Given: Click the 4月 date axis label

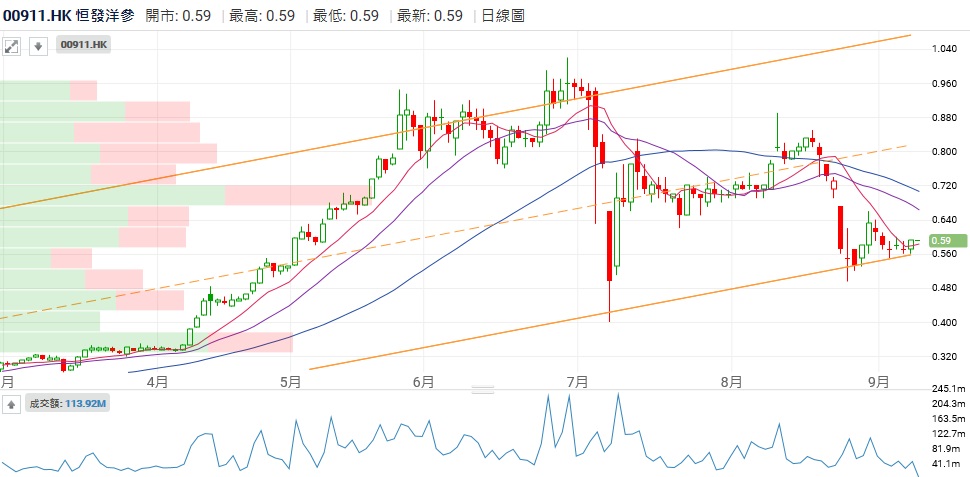Looking at the screenshot, I should point(156,381).
